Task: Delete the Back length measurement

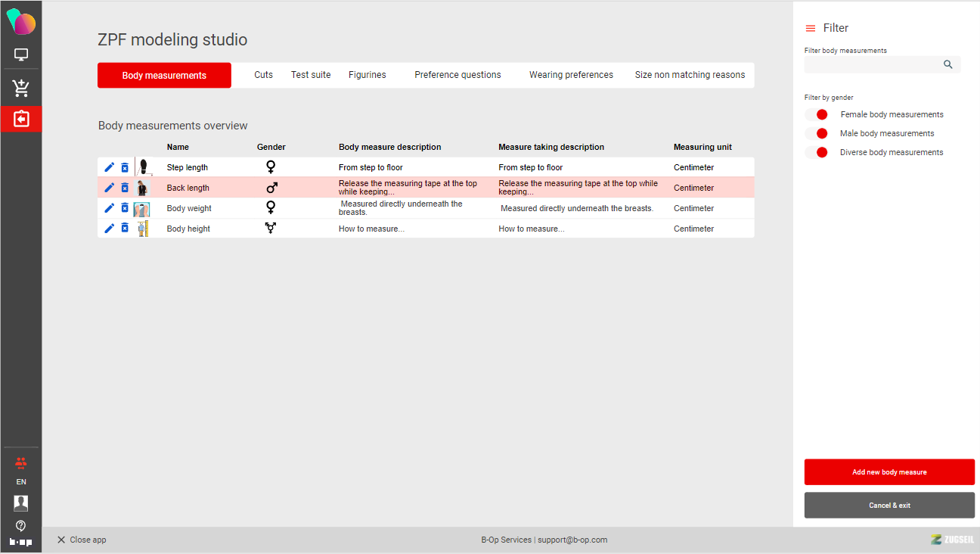Action: tap(125, 188)
